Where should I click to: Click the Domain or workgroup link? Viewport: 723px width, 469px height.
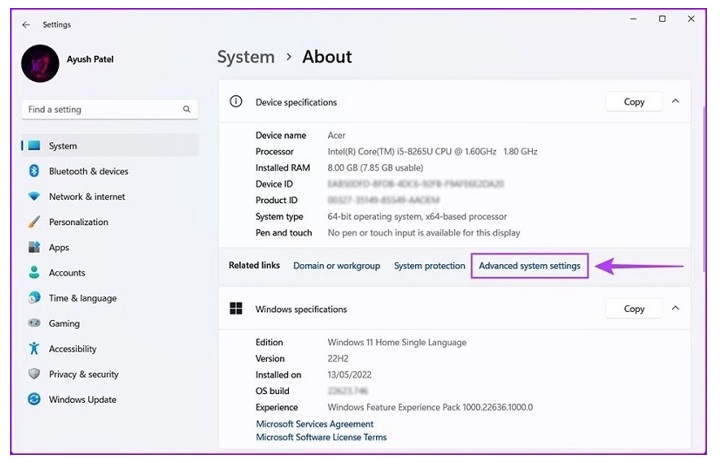point(336,266)
